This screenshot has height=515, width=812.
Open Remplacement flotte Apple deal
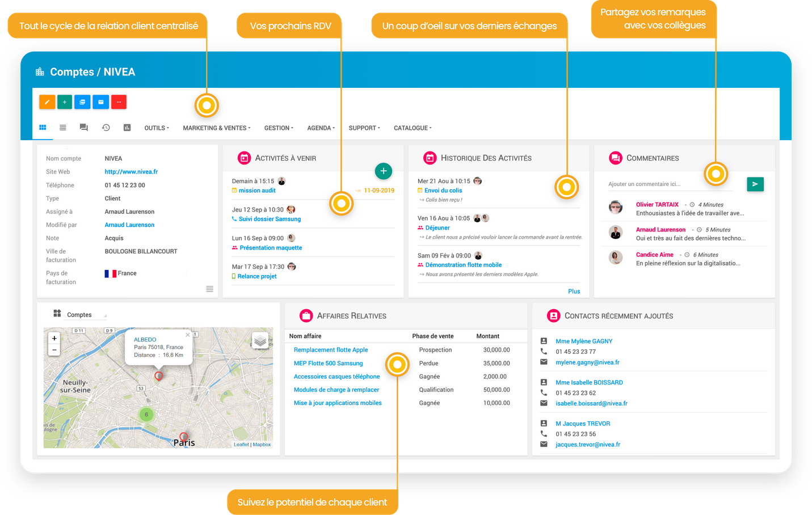(331, 350)
